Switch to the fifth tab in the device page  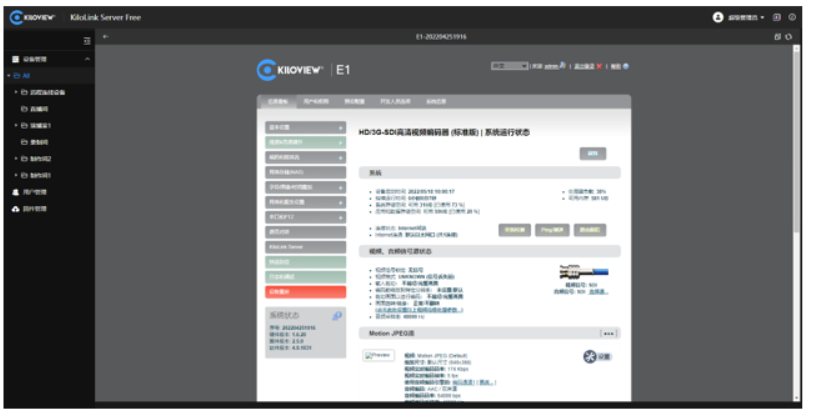tap(436, 102)
